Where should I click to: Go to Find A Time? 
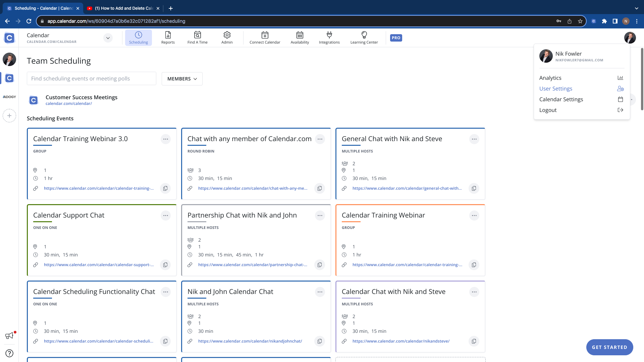(x=197, y=38)
